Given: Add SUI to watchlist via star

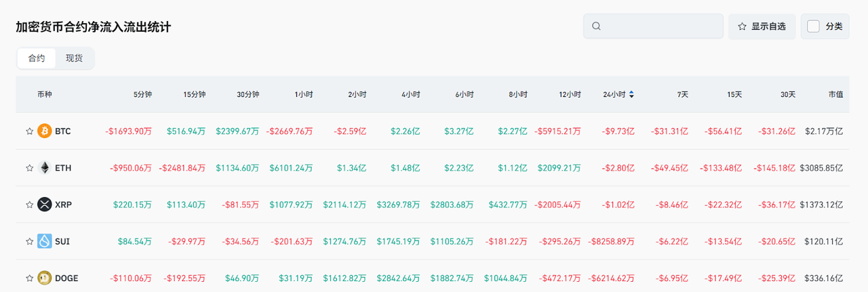Looking at the screenshot, I should coord(29,241).
